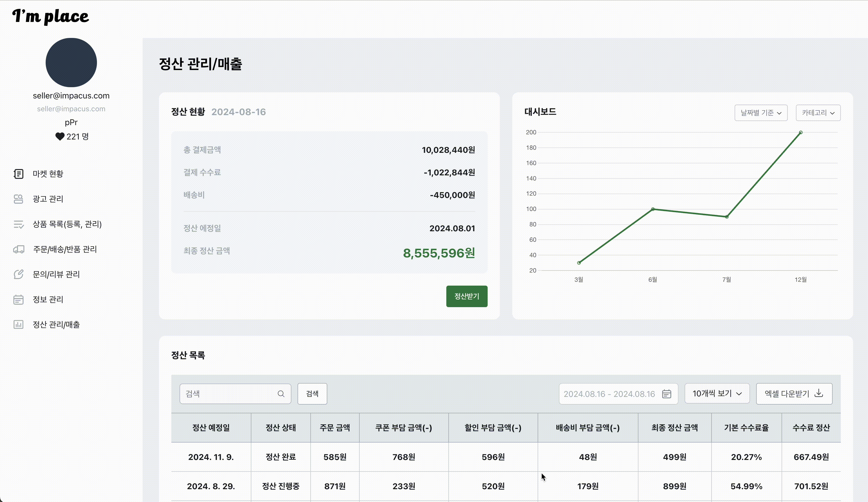Click the calendar icon in date range field
Viewport: 868px width, 502px height.
click(x=666, y=394)
